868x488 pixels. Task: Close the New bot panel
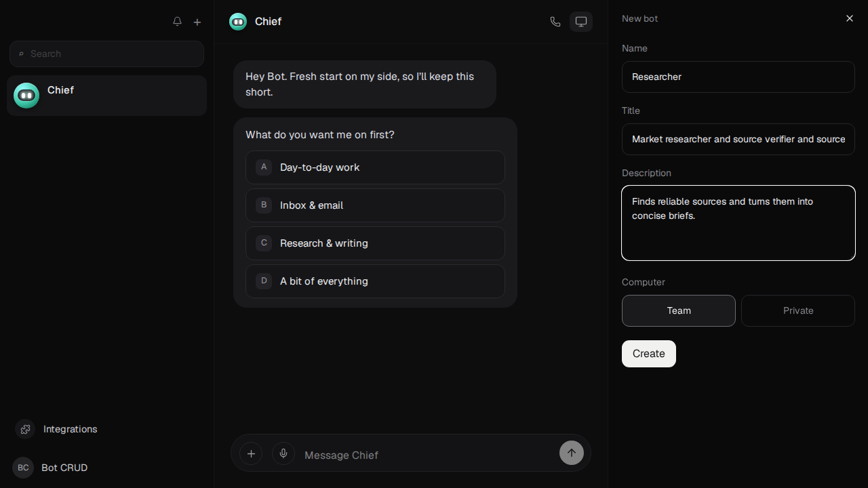coord(850,18)
